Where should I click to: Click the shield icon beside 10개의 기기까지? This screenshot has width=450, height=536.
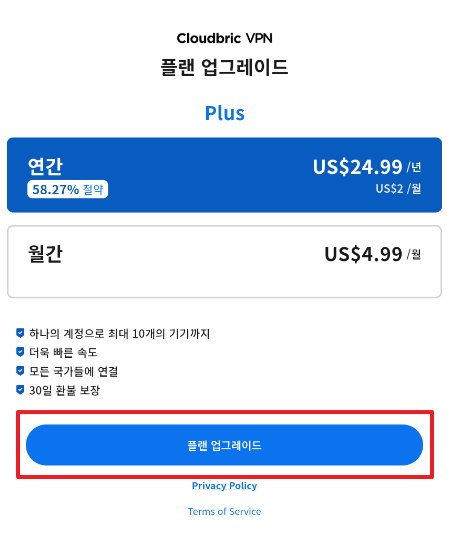(x=20, y=333)
